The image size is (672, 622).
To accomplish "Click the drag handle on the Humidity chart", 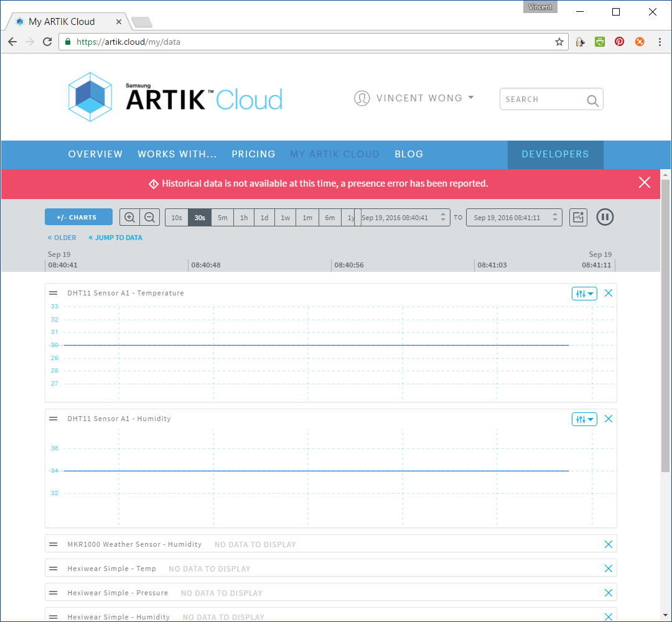I will pyautogui.click(x=53, y=419).
